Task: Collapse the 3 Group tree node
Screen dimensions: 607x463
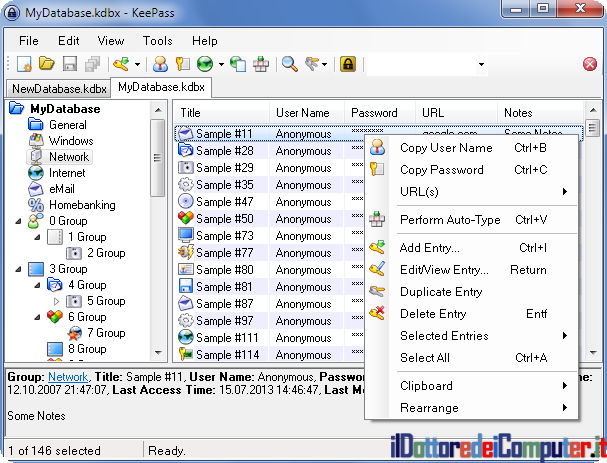Action: click(x=18, y=269)
